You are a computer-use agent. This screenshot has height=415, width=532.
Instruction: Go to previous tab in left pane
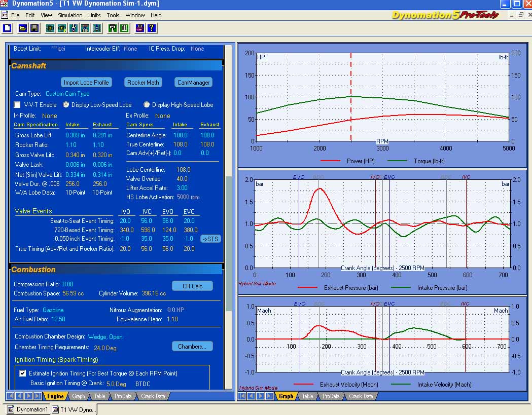click(x=19, y=396)
